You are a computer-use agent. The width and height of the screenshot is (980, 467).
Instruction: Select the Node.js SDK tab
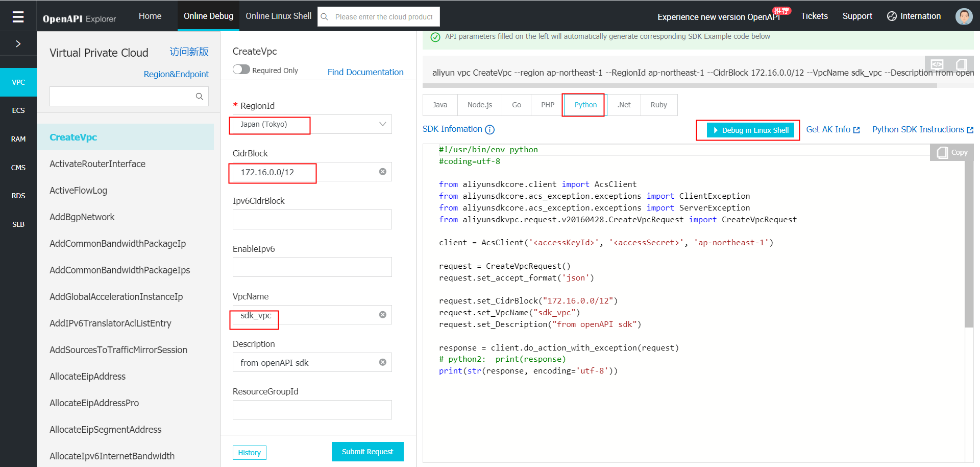480,105
